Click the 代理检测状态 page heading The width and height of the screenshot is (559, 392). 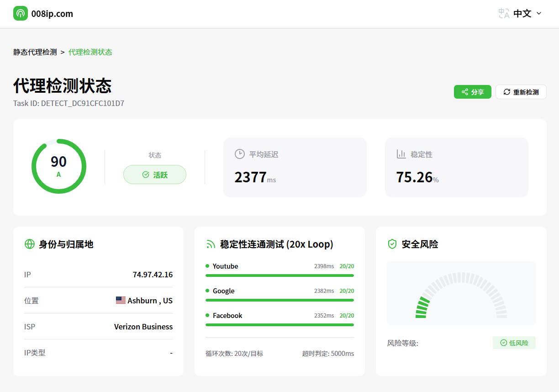62,86
